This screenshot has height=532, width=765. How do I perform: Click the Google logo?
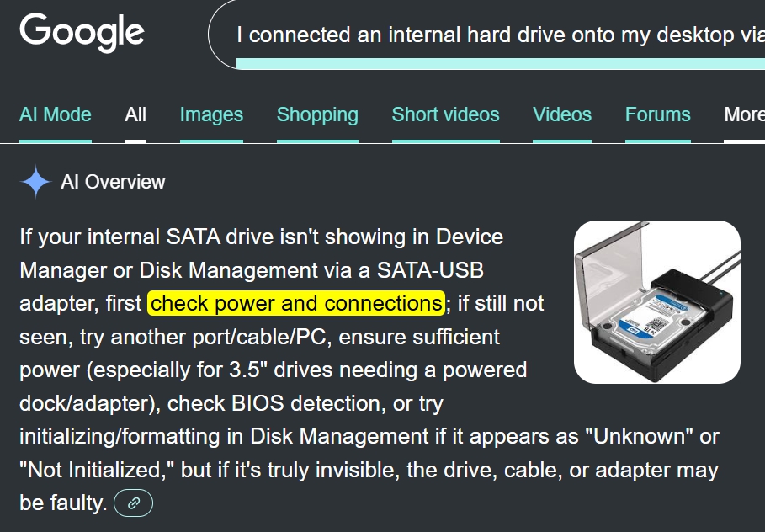(x=82, y=32)
